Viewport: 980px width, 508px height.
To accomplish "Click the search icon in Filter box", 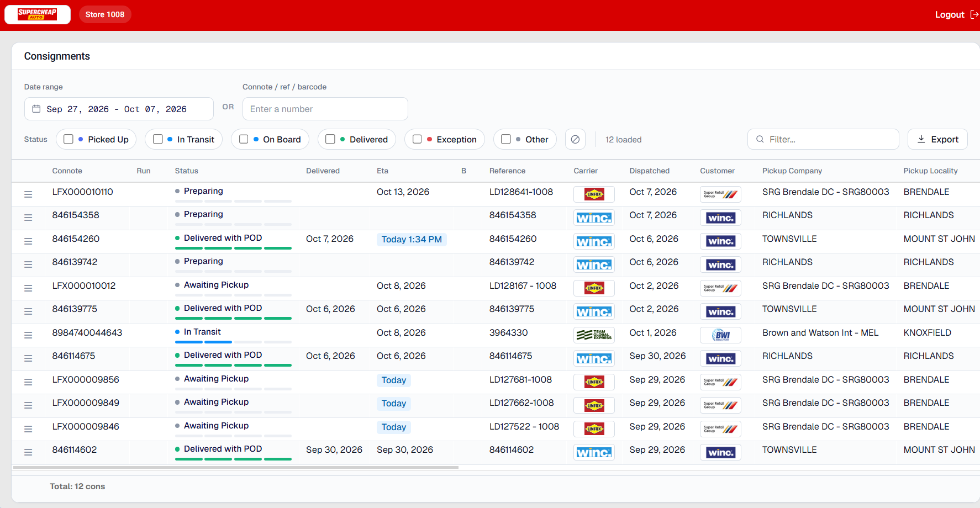I will pyautogui.click(x=760, y=139).
